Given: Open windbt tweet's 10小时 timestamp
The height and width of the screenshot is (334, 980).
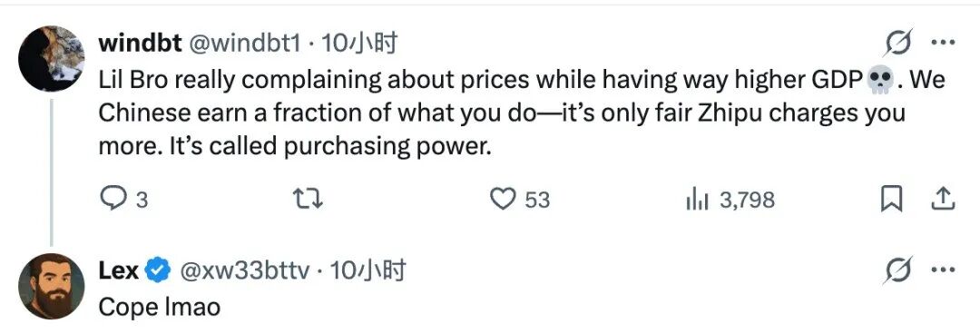Looking at the screenshot, I should (360, 44).
